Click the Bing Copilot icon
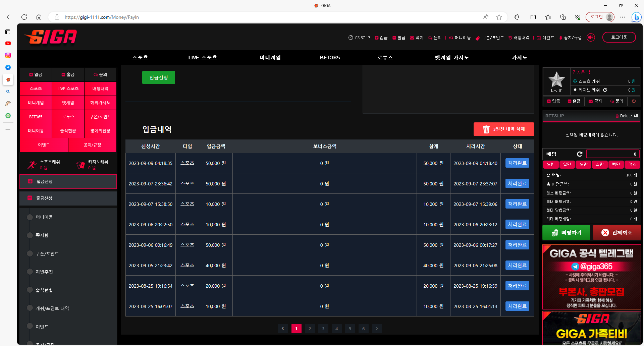This screenshot has height=346, width=644. pos(636,17)
